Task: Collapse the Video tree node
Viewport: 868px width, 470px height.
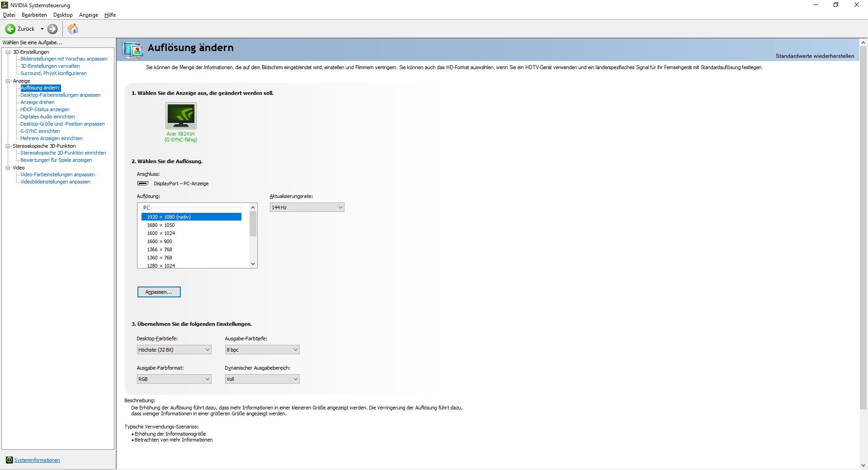Action: (x=8, y=168)
